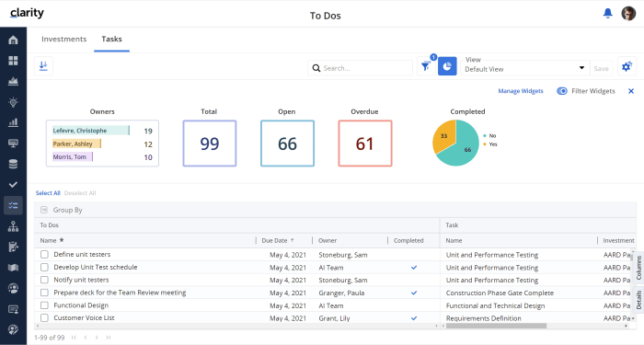Click the clarity logo
This screenshot has height=345, width=644.
27,13
